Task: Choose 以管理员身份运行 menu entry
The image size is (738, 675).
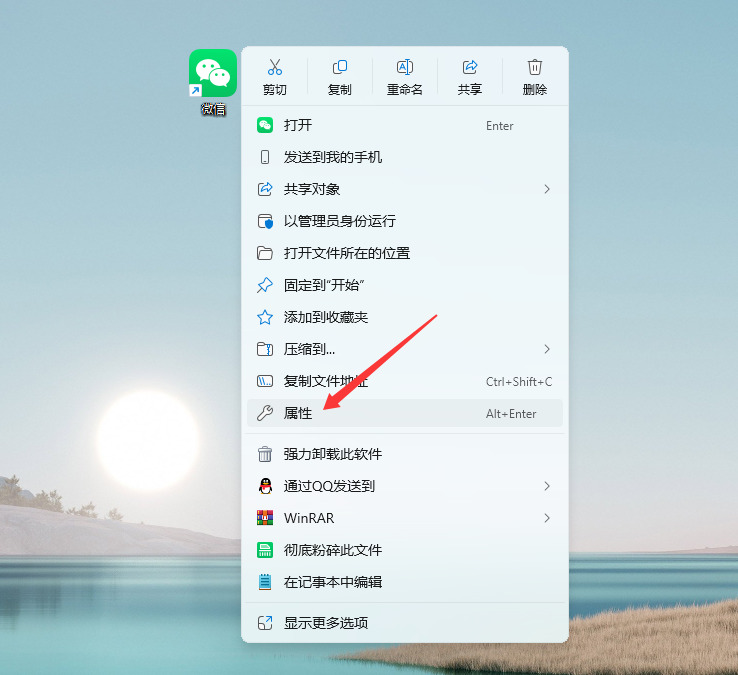Action: click(405, 221)
